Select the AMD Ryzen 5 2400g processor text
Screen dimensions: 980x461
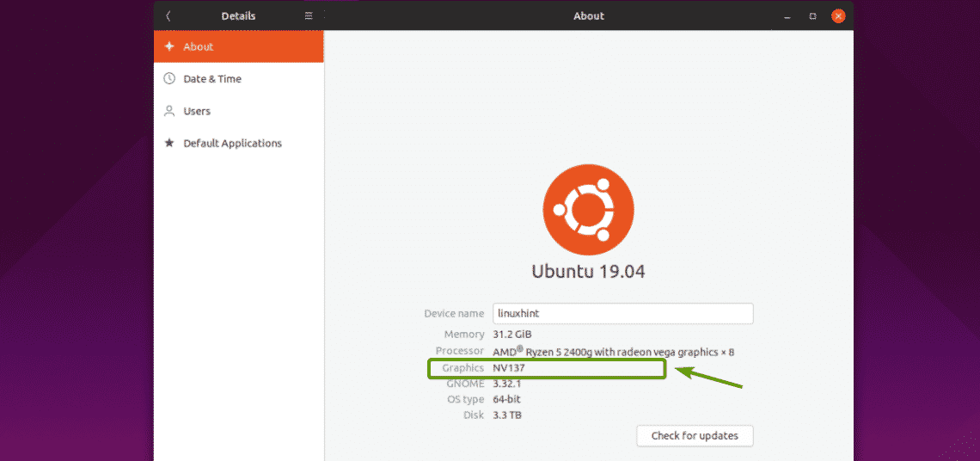click(x=614, y=352)
